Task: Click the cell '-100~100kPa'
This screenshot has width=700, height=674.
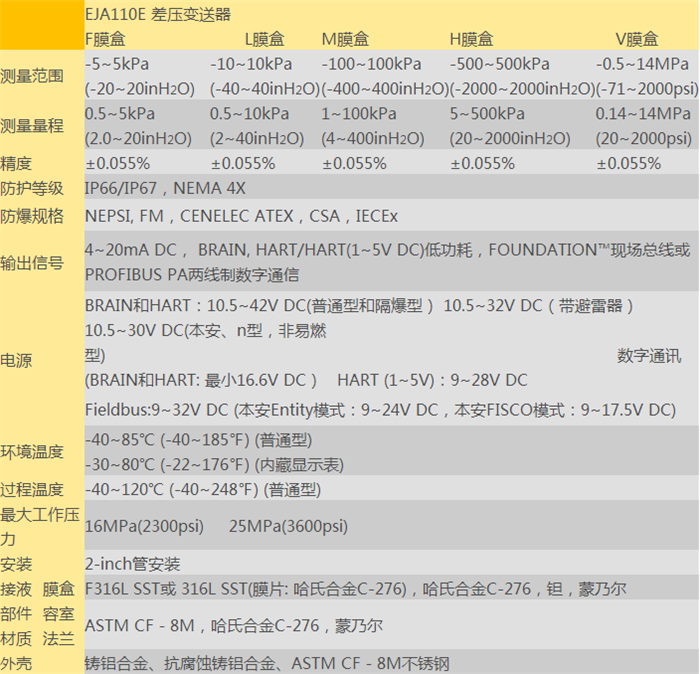Action: click(x=371, y=64)
